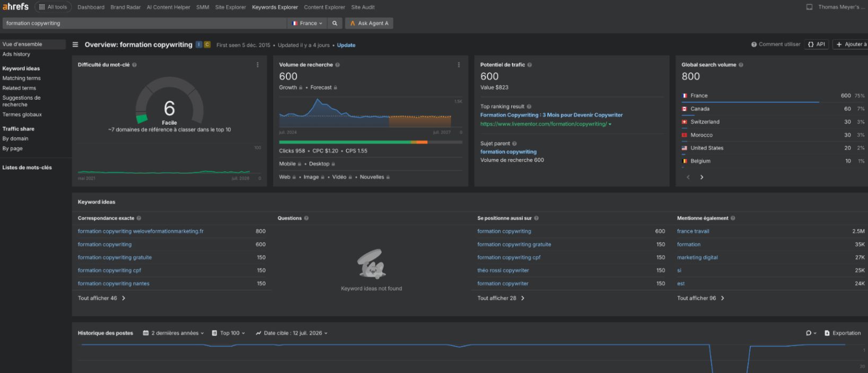
Task: Open AI Content Helper in top navigation
Action: tap(168, 7)
